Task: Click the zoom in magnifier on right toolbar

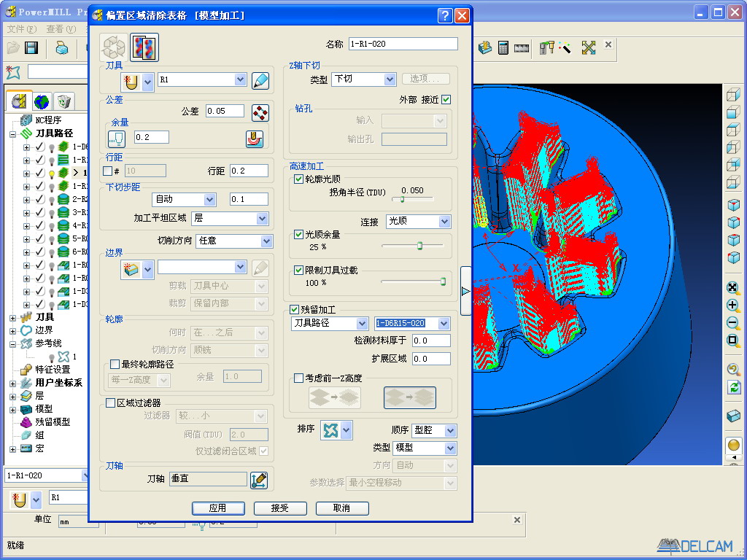Action: (733, 305)
